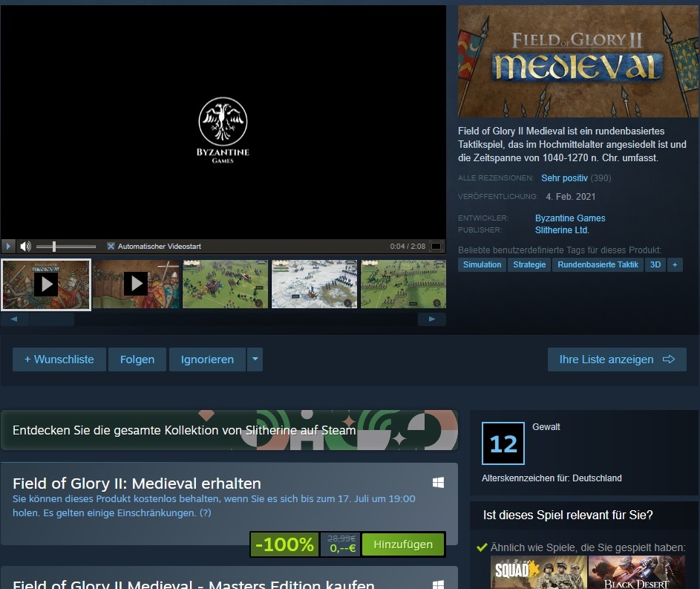Click the green Hinzufügen button
The width and height of the screenshot is (700, 589).
coord(403,544)
